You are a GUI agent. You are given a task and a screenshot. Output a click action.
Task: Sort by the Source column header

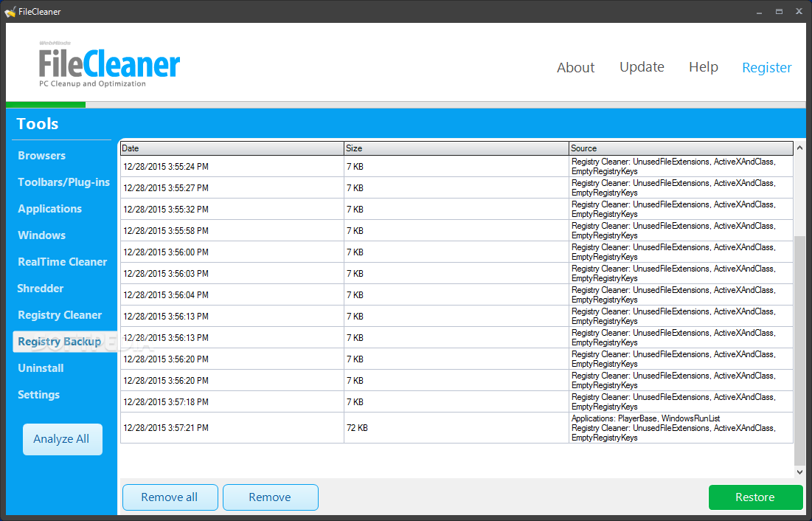[x=681, y=148]
